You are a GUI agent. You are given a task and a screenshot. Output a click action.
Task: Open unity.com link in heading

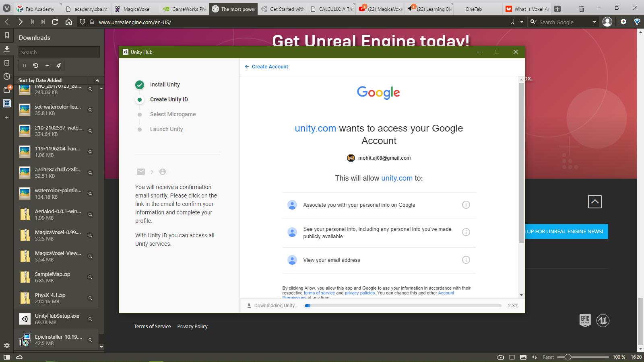315,128
